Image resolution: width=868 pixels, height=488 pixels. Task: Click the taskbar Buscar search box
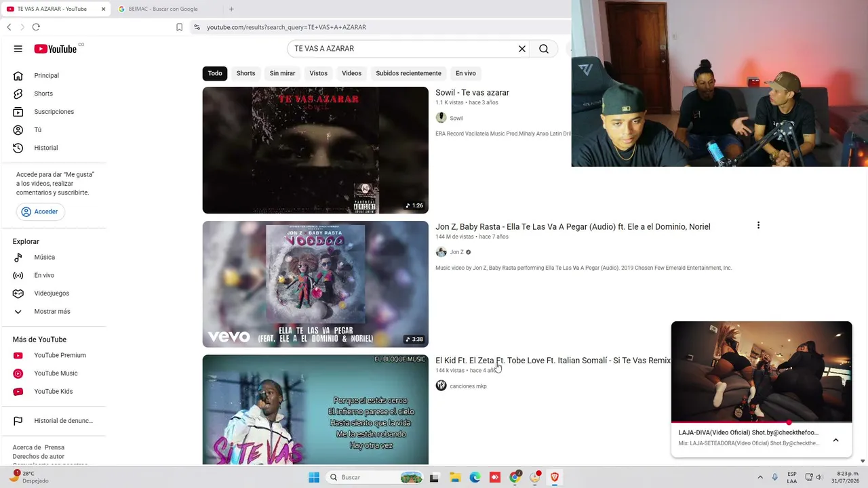pyautogui.click(x=375, y=477)
